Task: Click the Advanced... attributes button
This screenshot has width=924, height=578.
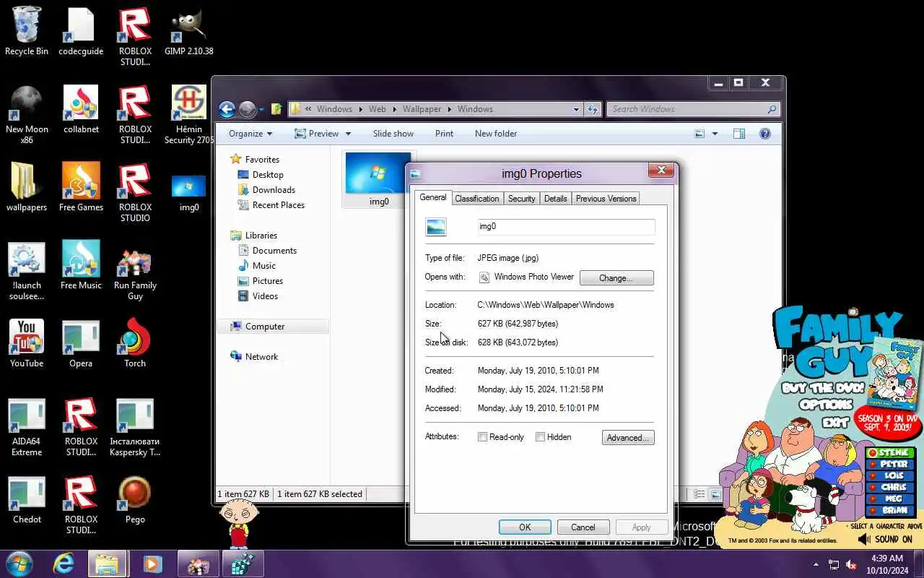Action: [x=628, y=438]
